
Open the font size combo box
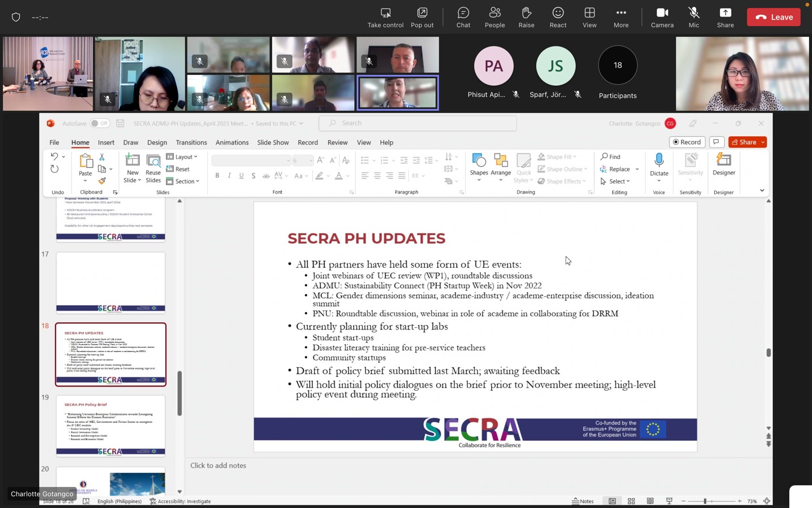tap(303, 161)
